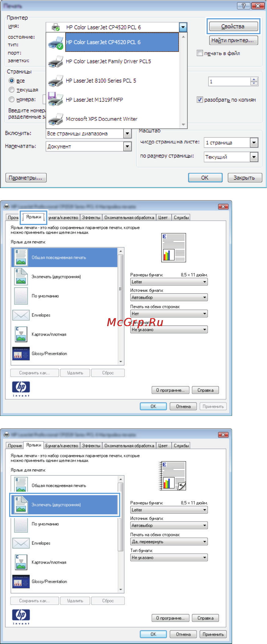
Task: Click OK in the Print dialog beside Закрыть
Action: click(205, 178)
